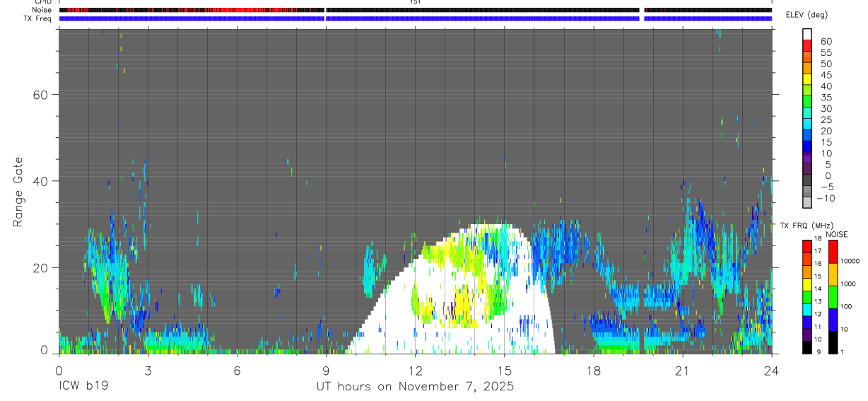Click the "10000" value on NOISE scale
The image size is (868, 401).
850,261
